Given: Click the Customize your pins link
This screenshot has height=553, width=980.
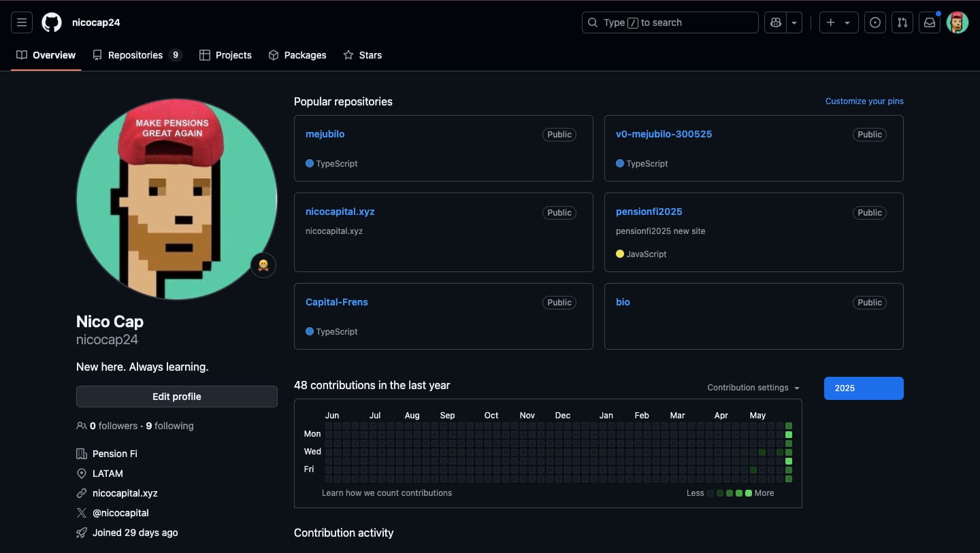Looking at the screenshot, I should pyautogui.click(x=864, y=101).
